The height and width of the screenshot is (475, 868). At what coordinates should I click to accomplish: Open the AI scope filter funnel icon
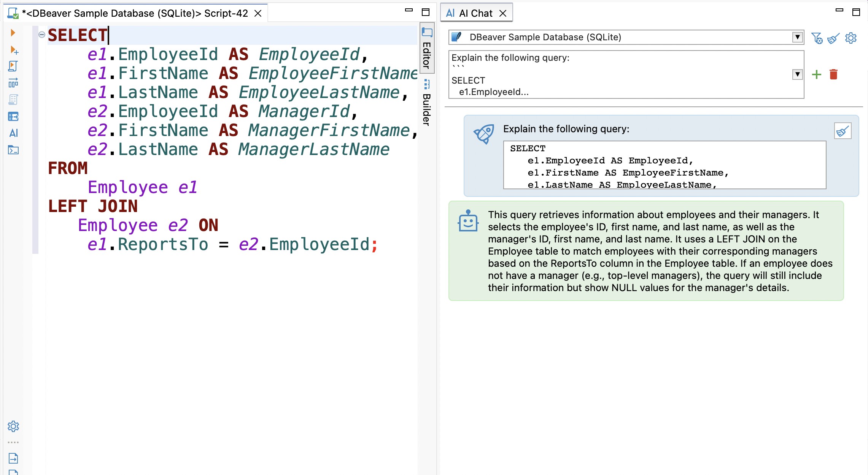(x=816, y=38)
